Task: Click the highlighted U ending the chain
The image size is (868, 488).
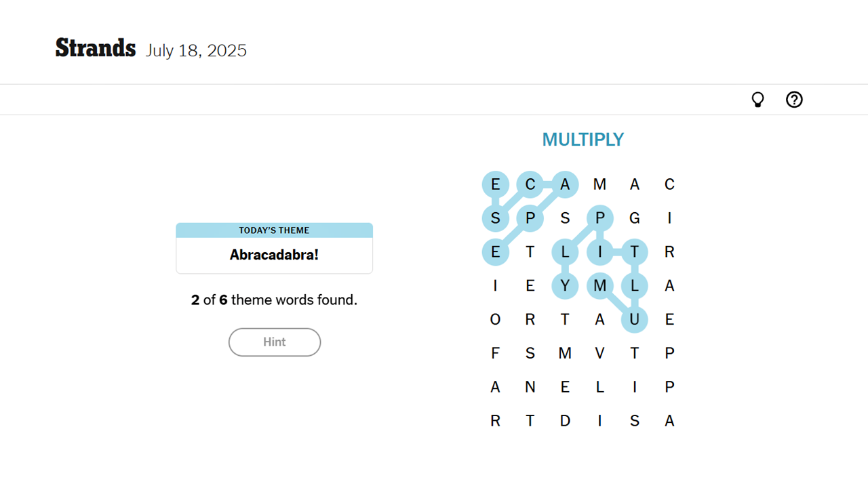Action: (x=635, y=319)
